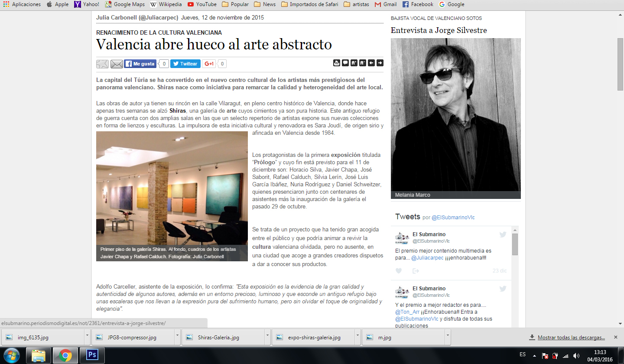The width and height of the screenshot is (624, 364).
Task: Click the Twittear share button
Action: click(x=185, y=64)
